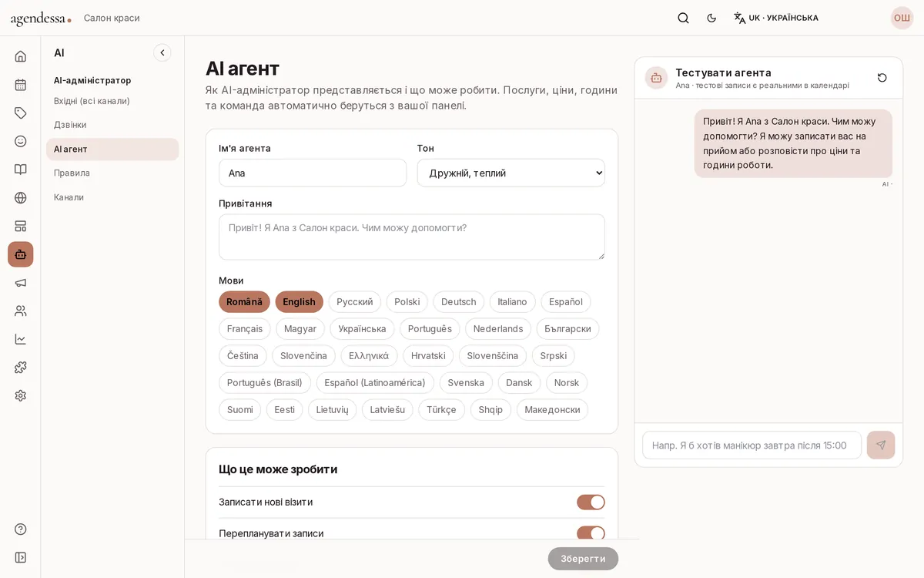Open the settings gear icon in the sidebar
Screen dimensions: 924x578
tap(21, 395)
